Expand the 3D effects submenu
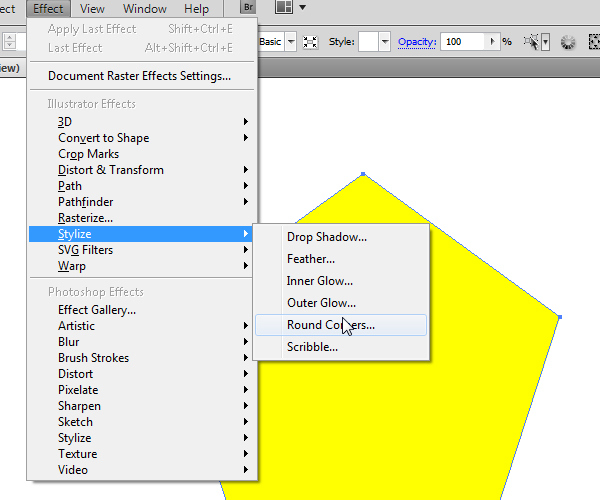This screenshot has height=500, width=600. [x=142, y=122]
